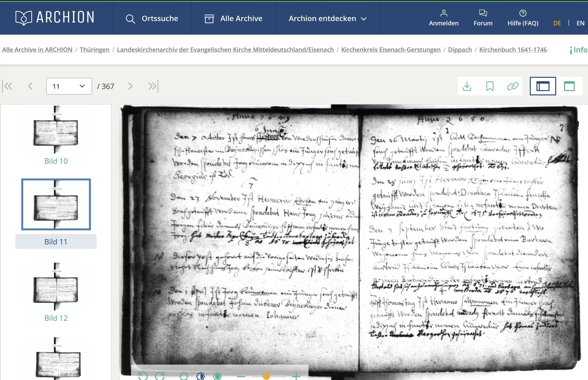Viewport: 588px width, 380px height.
Task: Zoom in with the plus icon
Action: [x=296, y=376]
